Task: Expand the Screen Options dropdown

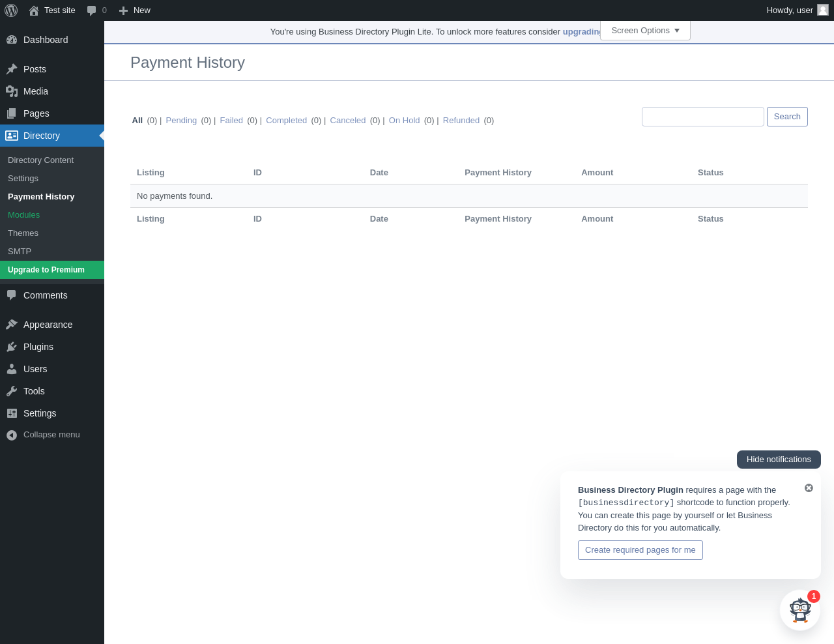Action: (x=645, y=31)
